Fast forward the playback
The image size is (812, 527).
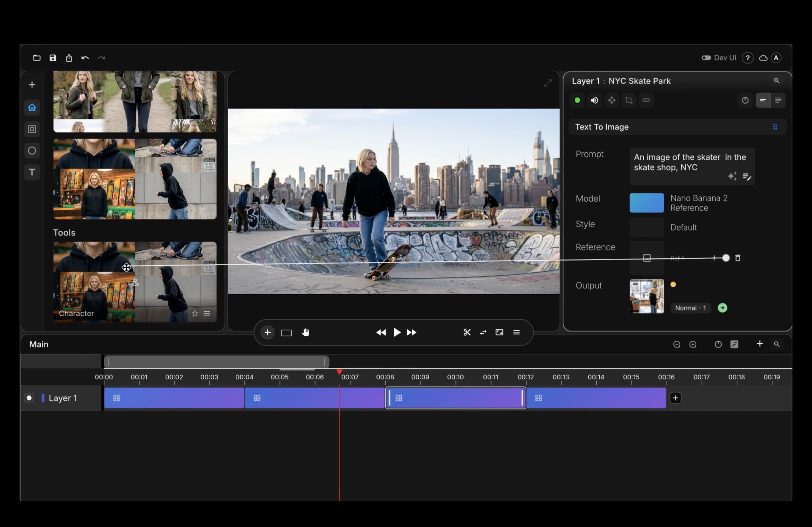(x=411, y=332)
